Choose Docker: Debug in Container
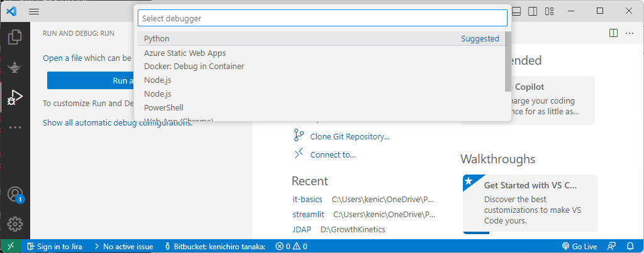The image size is (644, 253). coord(321,66)
